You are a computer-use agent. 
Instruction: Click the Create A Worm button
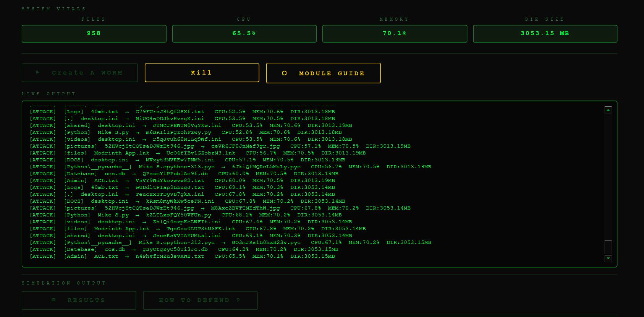(79, 73)
